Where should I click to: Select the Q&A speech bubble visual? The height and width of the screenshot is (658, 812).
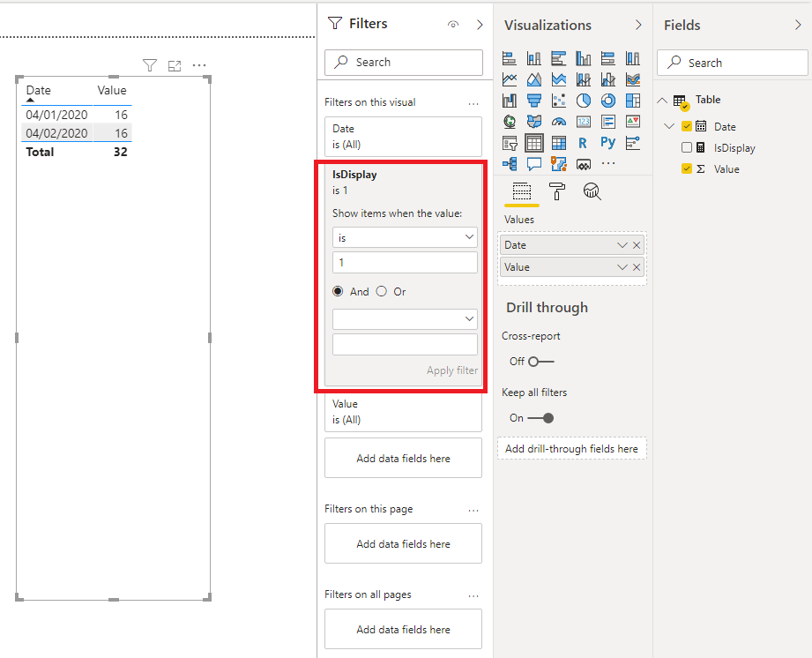pos(534,164)
